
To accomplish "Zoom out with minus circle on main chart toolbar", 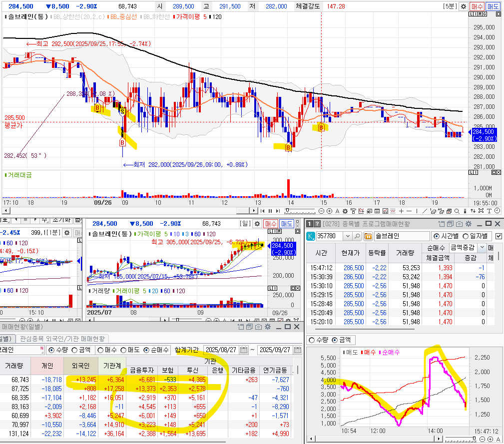I will pyautogui.click(x=321, y=211).
